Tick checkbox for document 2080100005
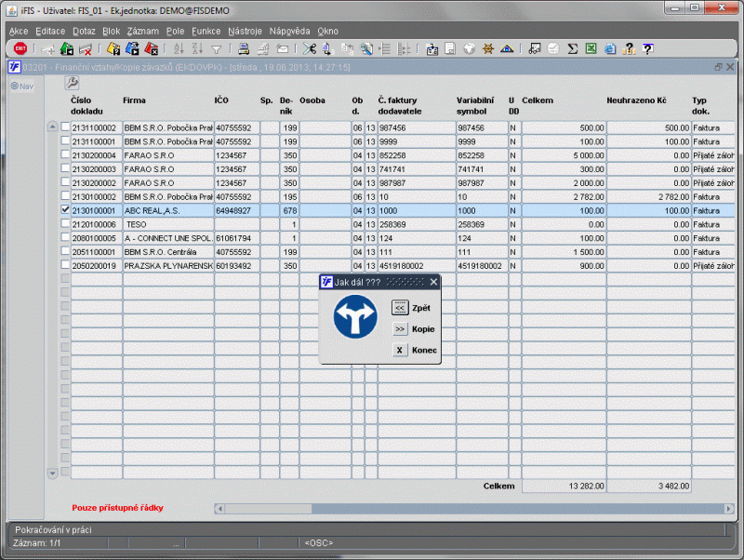744x560 pixels. tap(65, 237)
